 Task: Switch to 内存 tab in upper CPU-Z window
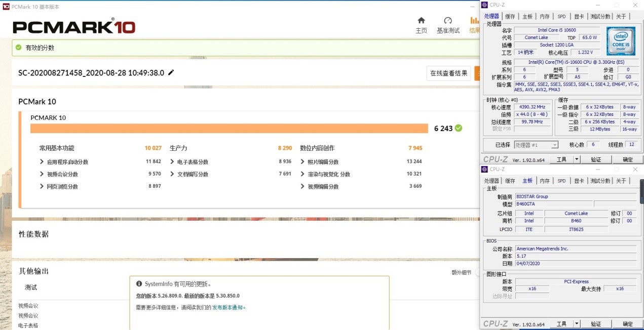[545, 16]
